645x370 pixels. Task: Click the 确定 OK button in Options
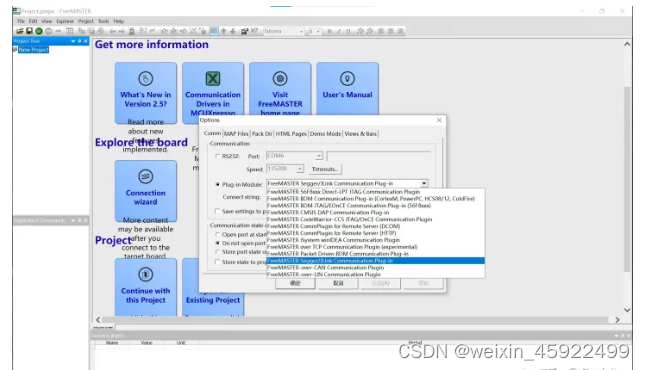coord(295,283)
